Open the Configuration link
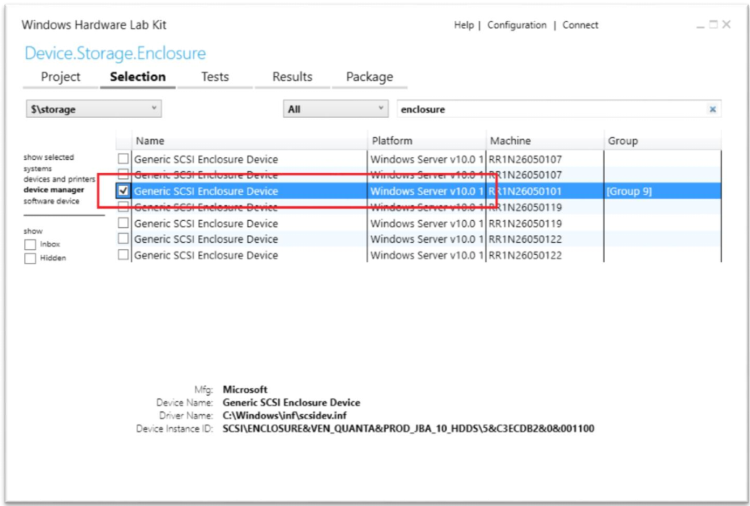Image resolution: width=750 pixels, height=506 pixels. (x=517, y=25)
